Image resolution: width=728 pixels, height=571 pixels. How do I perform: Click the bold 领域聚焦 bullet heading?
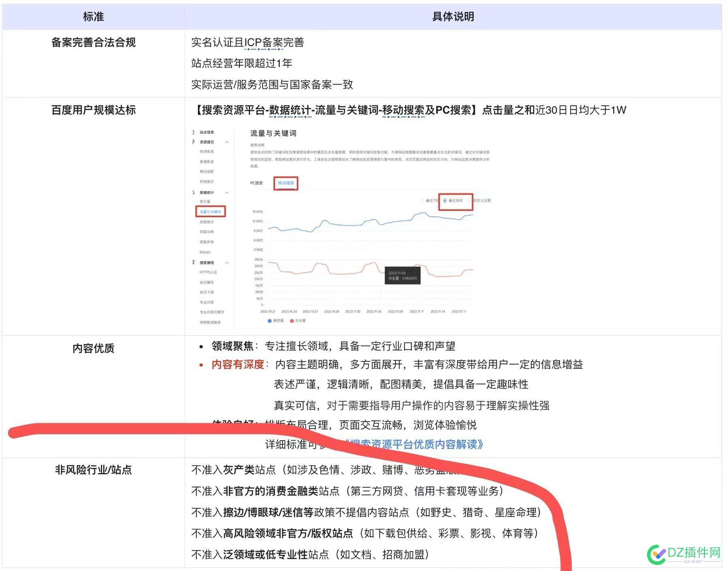pos(232,346)
